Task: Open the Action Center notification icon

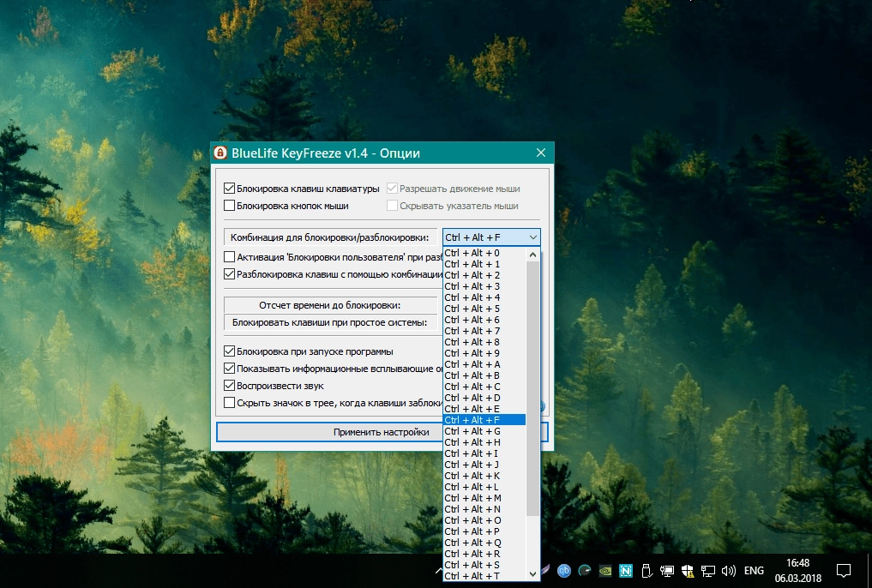Action: tap(844, 570)
